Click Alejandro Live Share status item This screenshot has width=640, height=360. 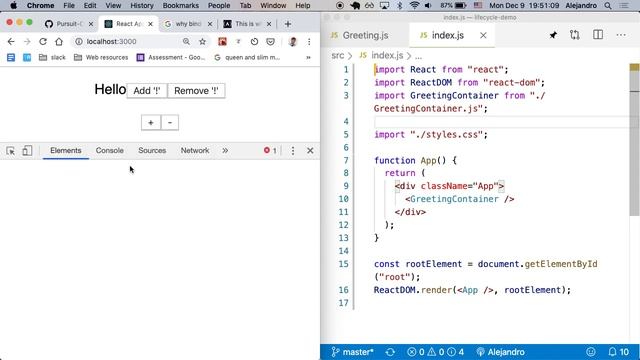coord(500,352)
